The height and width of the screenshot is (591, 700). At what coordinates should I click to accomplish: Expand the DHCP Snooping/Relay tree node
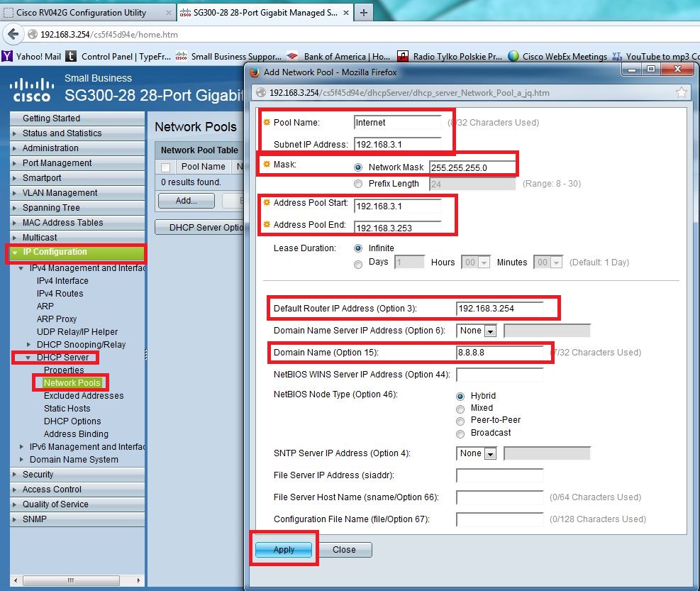point(28,344)
